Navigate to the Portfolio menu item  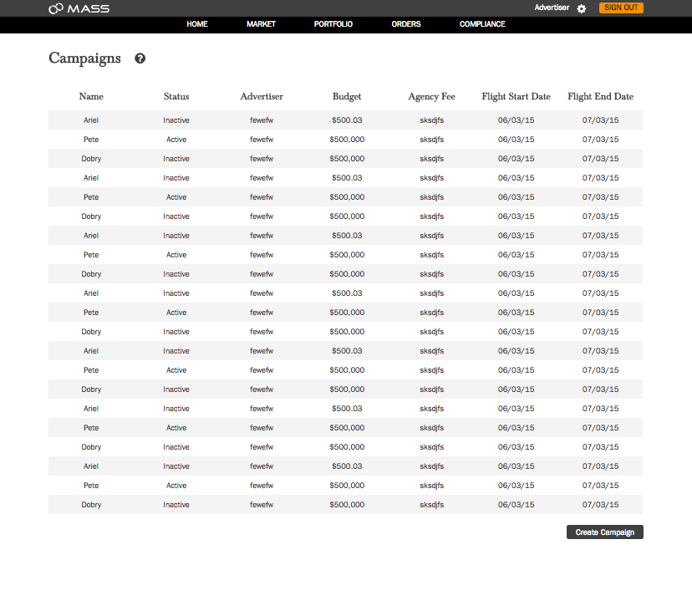tap(333, 24)
